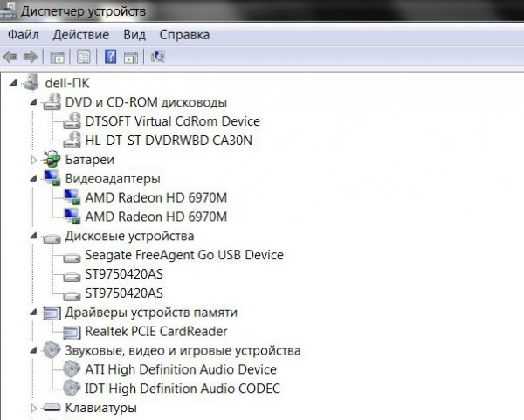Click the Device Manager title bar icon

[x=8, y=10]
